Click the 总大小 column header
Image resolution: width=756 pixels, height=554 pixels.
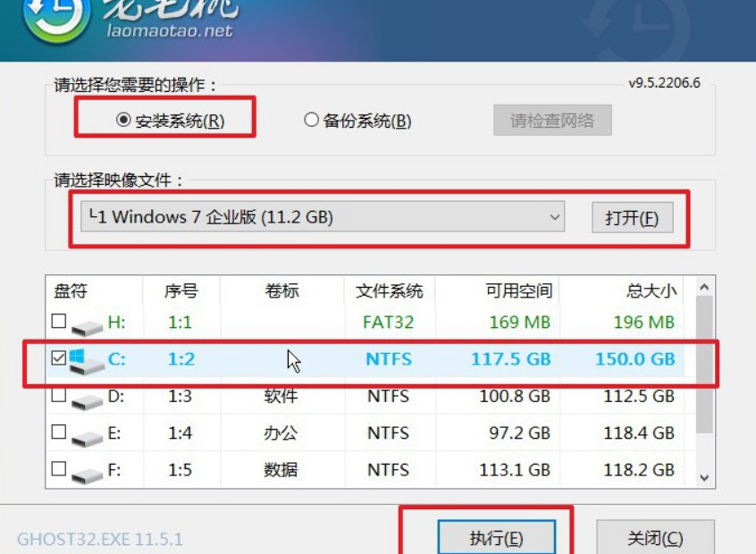tap(651, 290)
